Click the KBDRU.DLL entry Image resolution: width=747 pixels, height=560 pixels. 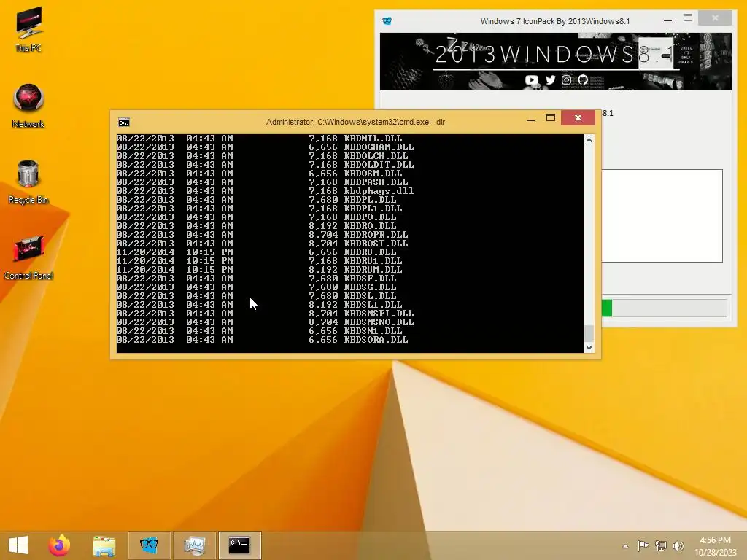click(x=256, y=252)
